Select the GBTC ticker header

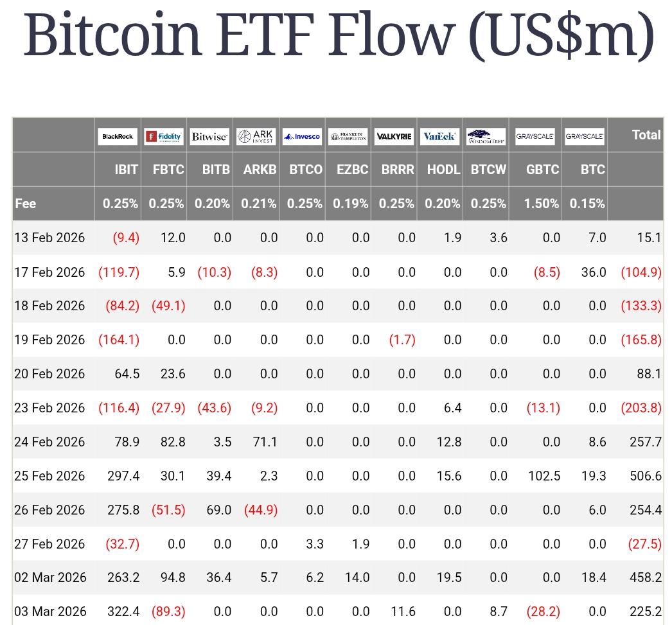[x=542, y=170]
